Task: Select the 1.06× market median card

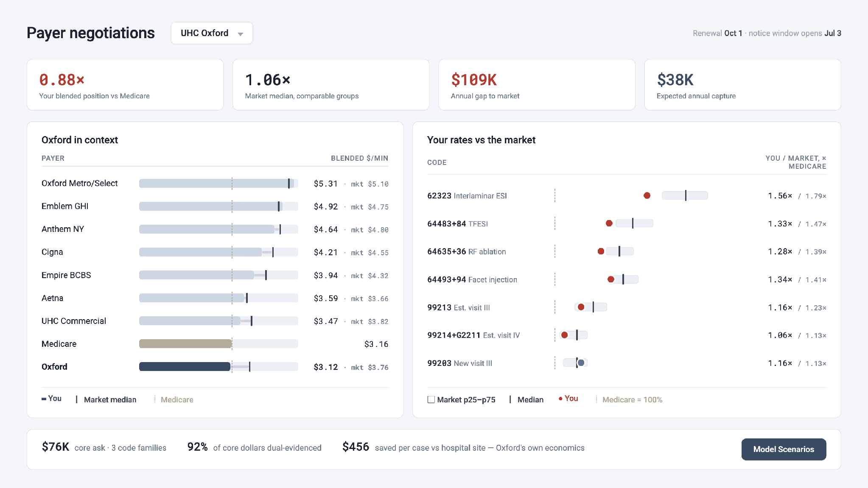Action: (331, 85)
